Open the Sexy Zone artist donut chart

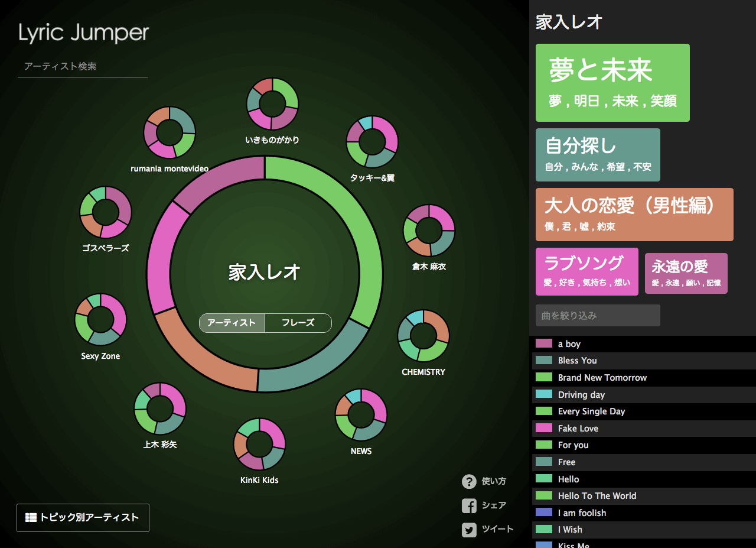(100, 320)
